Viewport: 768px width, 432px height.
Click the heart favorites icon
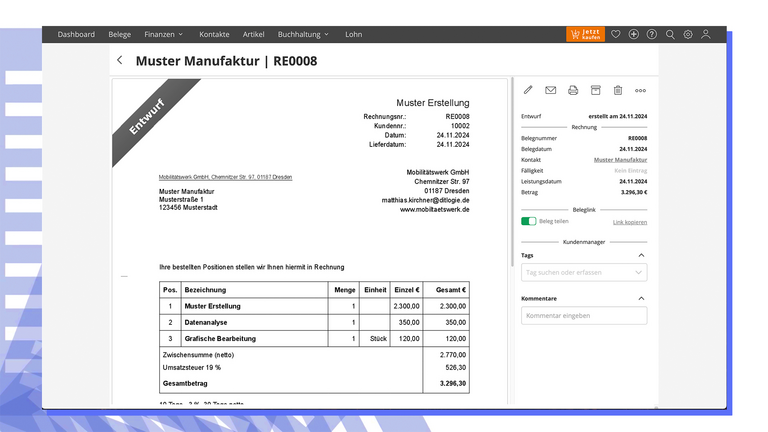coord(616,34)
